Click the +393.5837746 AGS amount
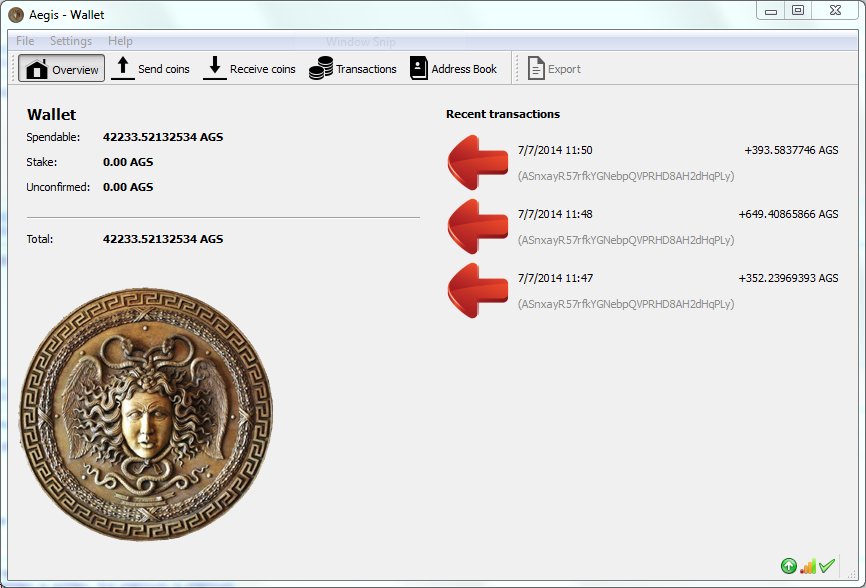 click(791, 150)
